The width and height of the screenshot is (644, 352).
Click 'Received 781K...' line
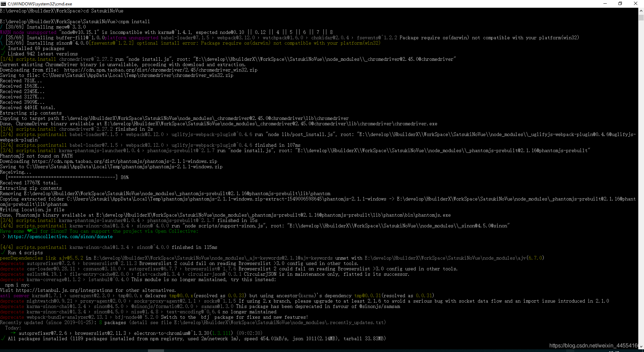coord(21,81)
